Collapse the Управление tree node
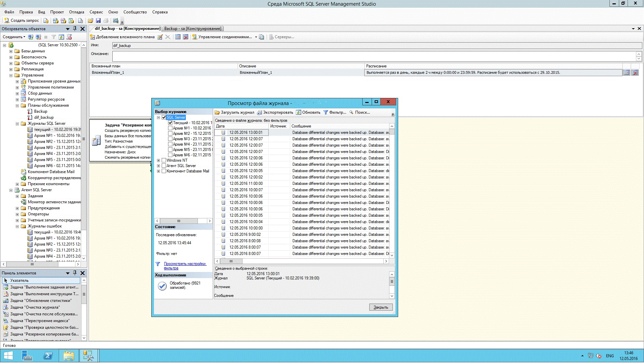 [x=11, y=75]
